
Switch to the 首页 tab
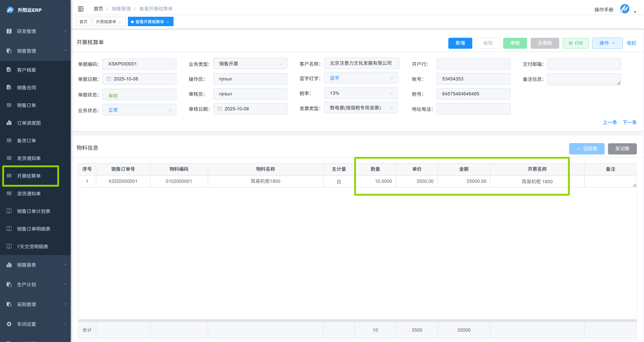(83, 22)
